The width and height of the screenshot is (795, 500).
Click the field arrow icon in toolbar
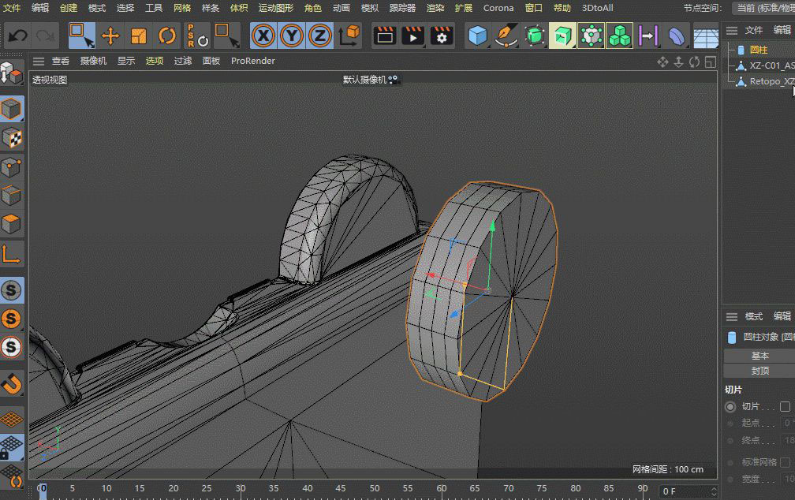pos(648,36)
